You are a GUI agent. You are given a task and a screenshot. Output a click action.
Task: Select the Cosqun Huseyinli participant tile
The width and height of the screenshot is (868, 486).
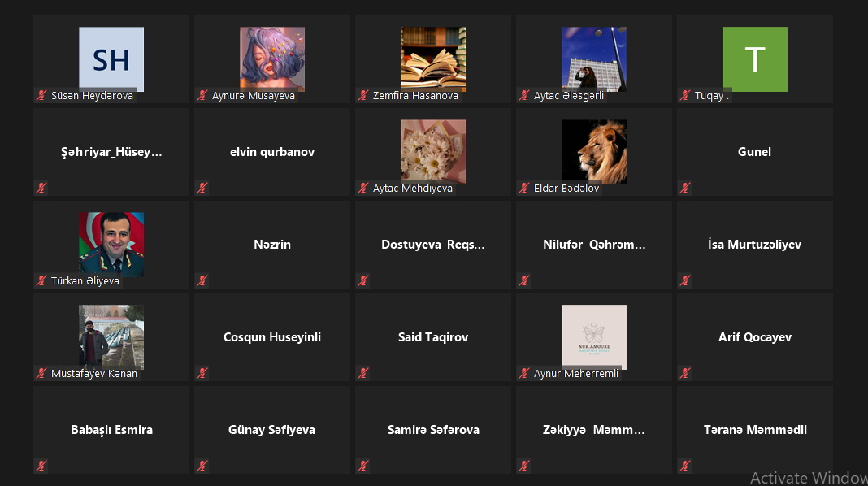(x=272, y=337)
